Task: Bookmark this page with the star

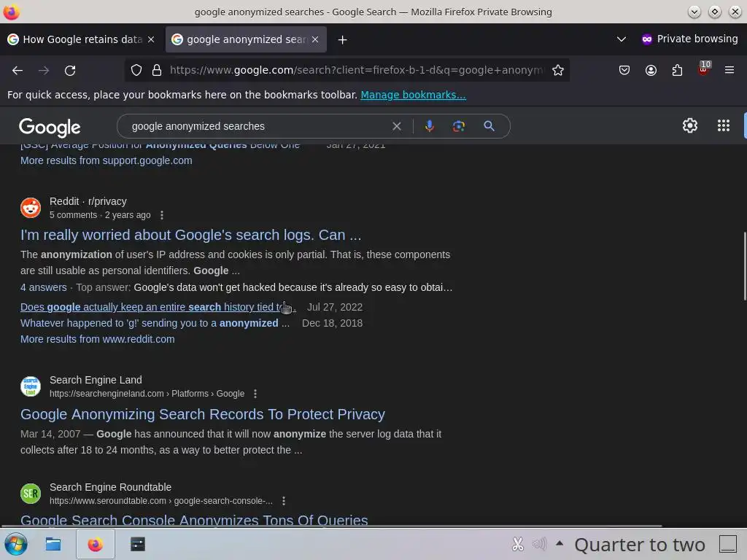Action: coord(558,71)
